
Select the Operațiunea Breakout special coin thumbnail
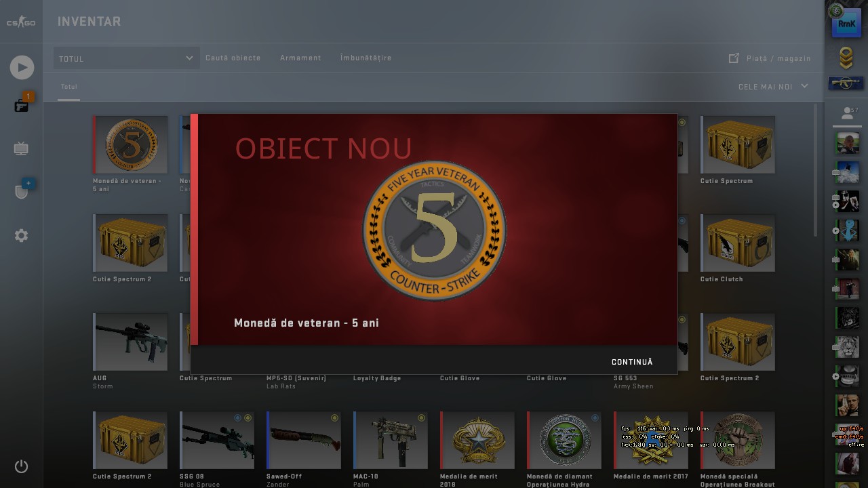tap(738, 440)
